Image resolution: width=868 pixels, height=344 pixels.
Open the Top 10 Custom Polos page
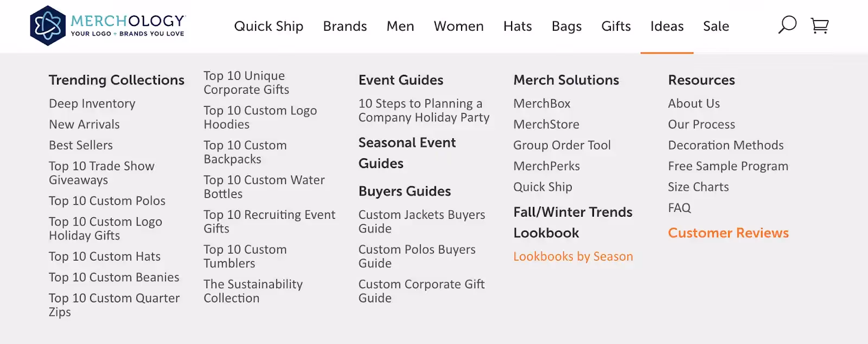coord(106,200)
